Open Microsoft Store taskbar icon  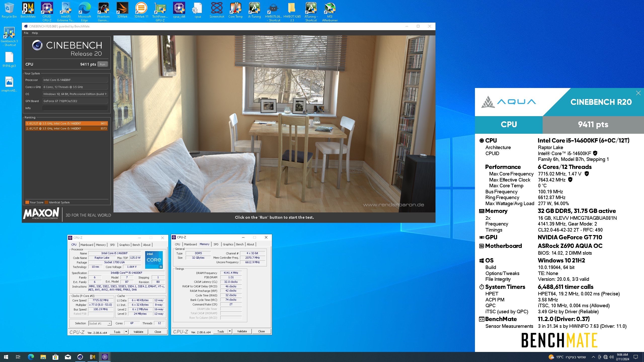[x=55, y=357]
